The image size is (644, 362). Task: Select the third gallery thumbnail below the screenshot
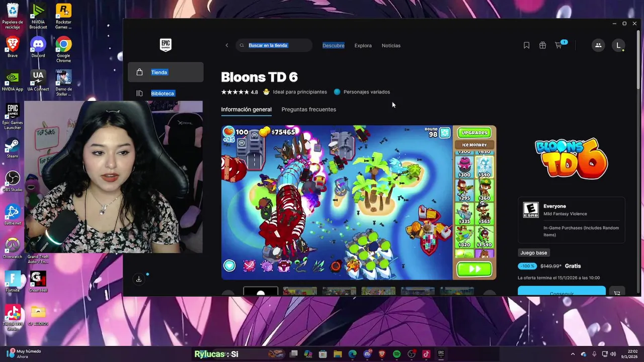coord(339,291)
